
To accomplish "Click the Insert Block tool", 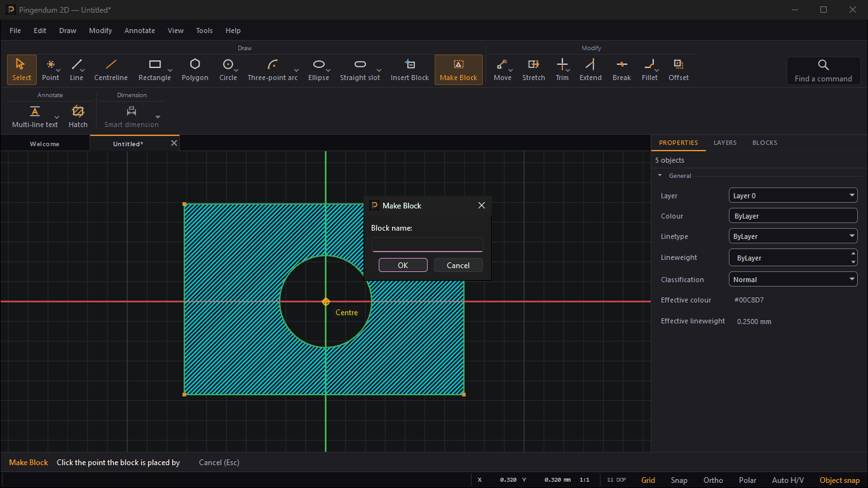I will click(x=410, y=70).
